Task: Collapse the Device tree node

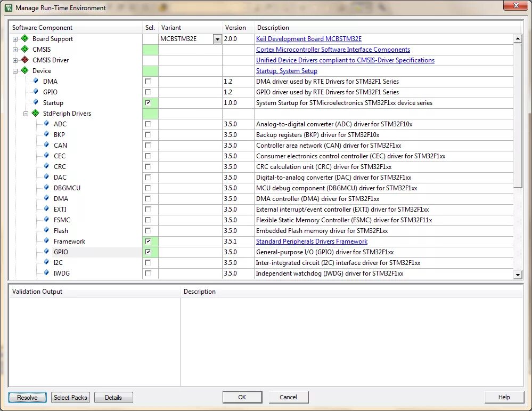Action: (15, 71)
